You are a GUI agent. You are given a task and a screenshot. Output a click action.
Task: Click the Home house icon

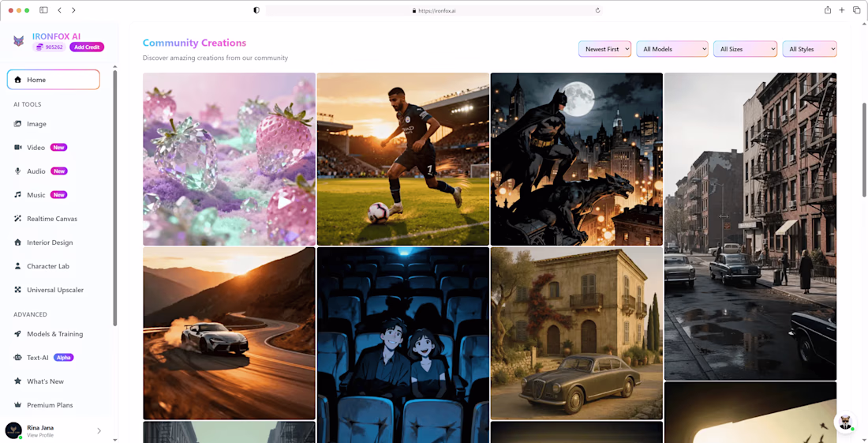point(17,80)
